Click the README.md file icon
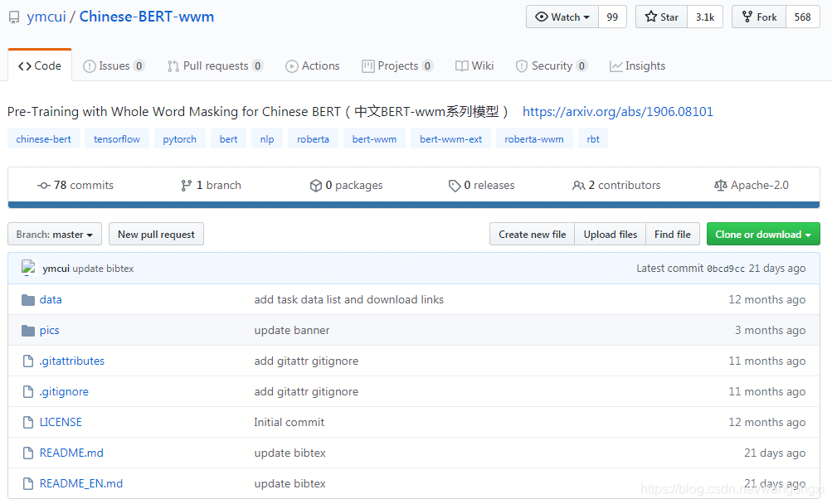This screenshot has width=832, height=504. 28,453
